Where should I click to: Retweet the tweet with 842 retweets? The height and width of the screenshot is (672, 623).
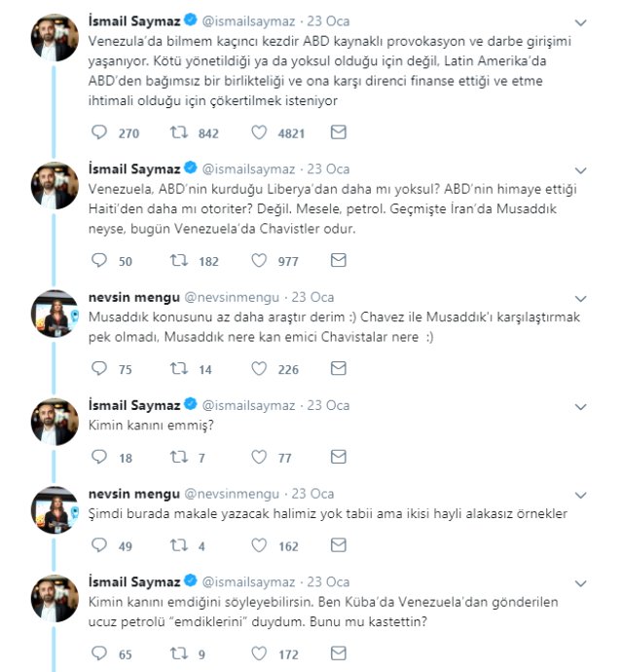click(179, 131)
